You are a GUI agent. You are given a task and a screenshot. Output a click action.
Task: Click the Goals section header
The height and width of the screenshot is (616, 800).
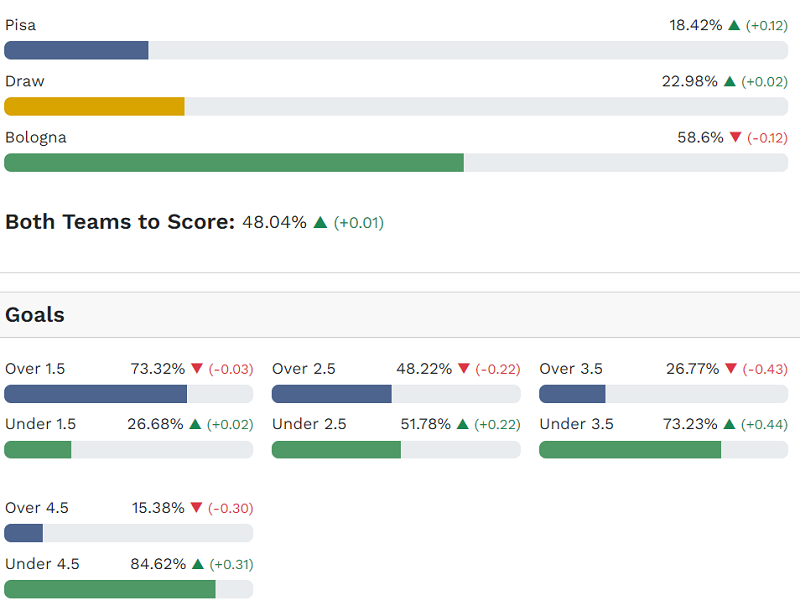pos(35,315)
